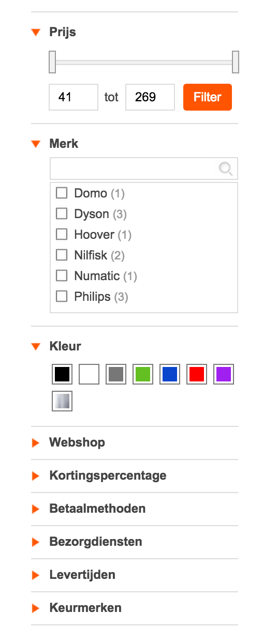Click the left price slider handle
263x644 pixels.
click(52, 62)
